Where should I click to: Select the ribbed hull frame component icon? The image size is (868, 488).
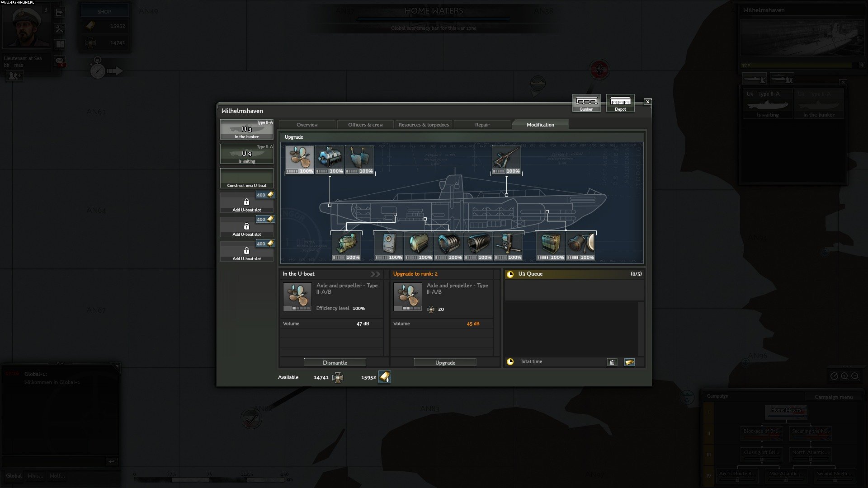click(478, 246)
